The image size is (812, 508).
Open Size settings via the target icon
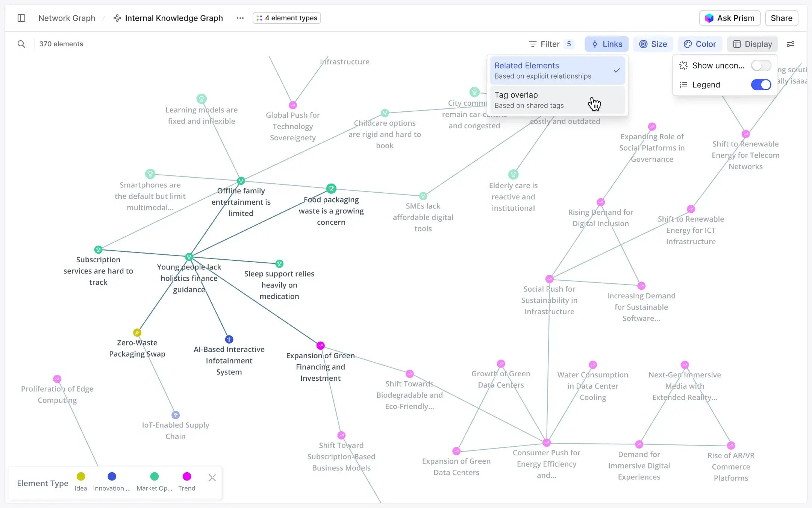pyautogui.click(x=644, y=44)
